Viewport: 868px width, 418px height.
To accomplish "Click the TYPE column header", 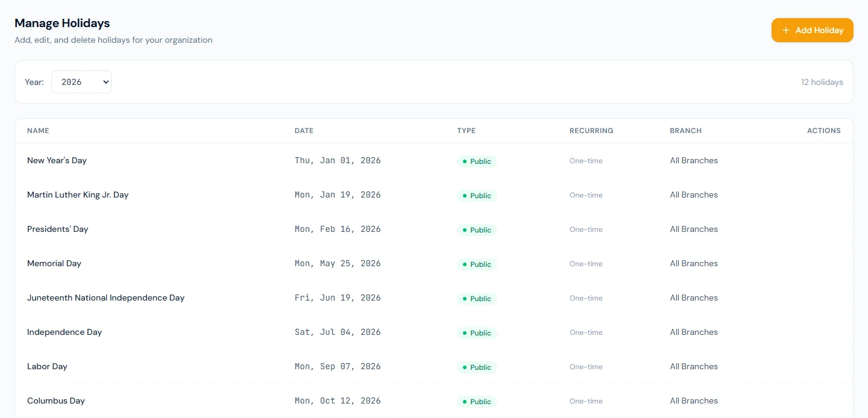I will pyautogui.click(x=466, y=131).
